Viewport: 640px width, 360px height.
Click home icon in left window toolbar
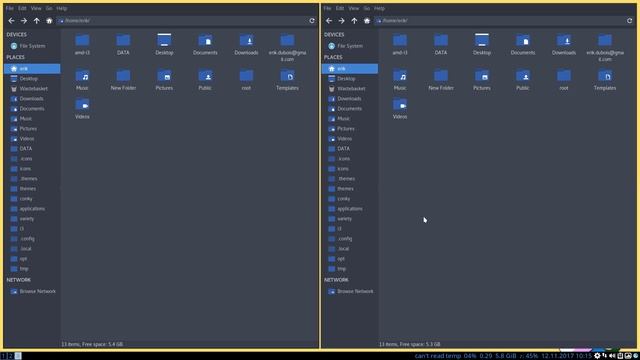point(49,20)
